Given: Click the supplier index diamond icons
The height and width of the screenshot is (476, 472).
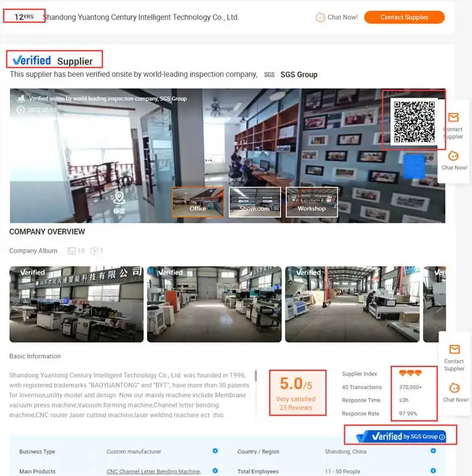Looking at the screenshot, I should pos(410,373).
